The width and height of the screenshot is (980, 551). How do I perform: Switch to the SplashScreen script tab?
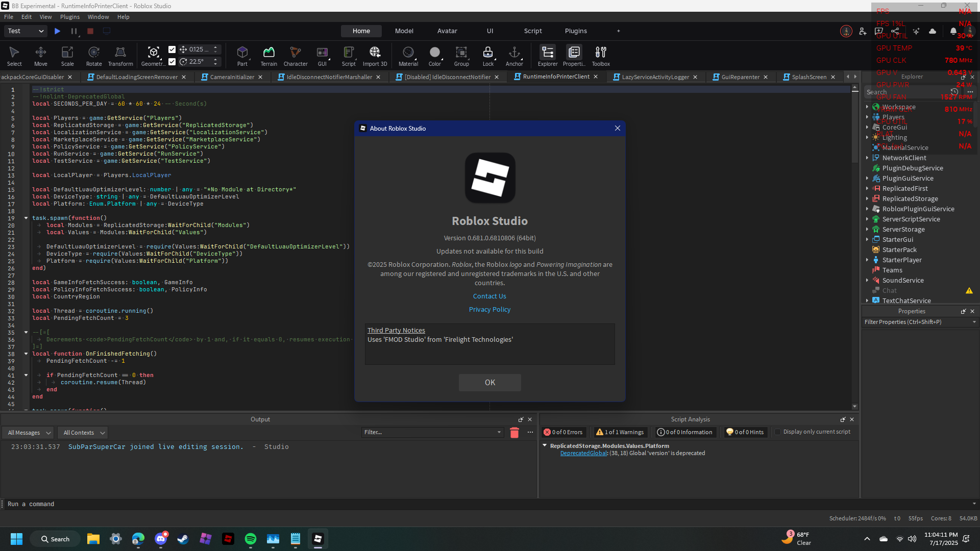pos(811,77)
